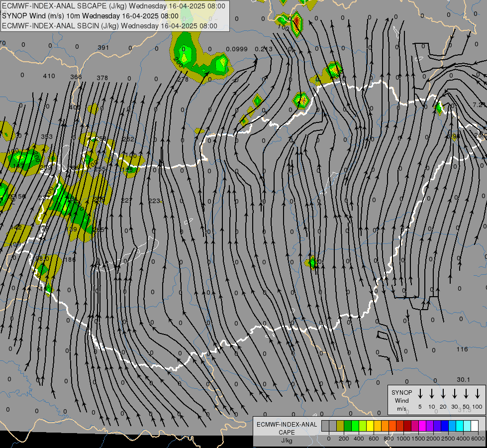
Task: Click the 'CAPE' label in color legend
Action: (287, 433)
